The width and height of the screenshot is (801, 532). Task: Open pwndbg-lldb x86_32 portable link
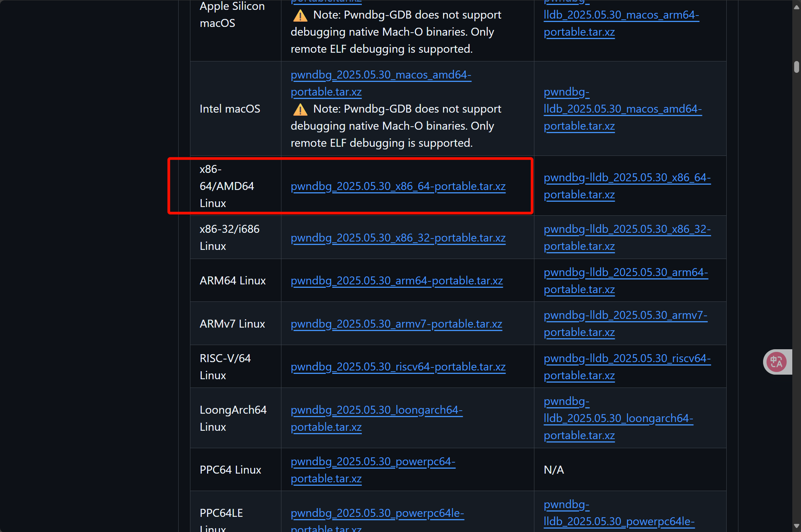pyautogui.click(x=627, y=229)
